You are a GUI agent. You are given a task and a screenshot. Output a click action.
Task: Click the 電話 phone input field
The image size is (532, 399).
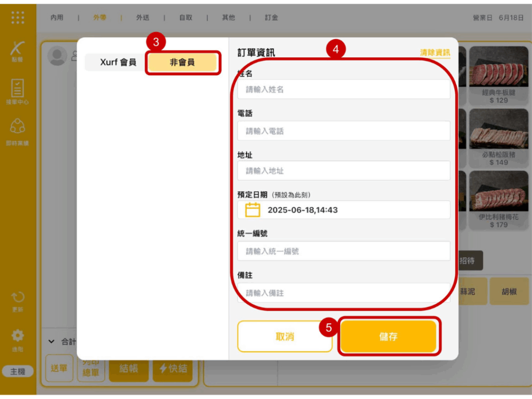point(344,131)
